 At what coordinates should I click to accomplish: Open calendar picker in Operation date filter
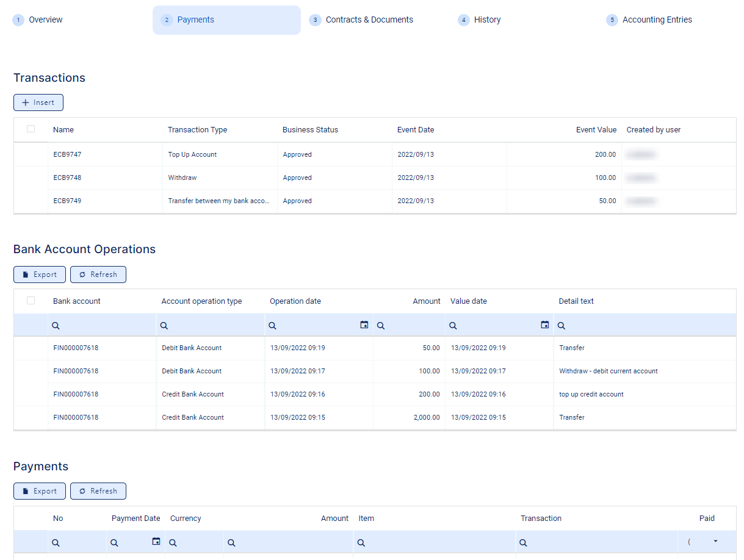pos(364,325)
